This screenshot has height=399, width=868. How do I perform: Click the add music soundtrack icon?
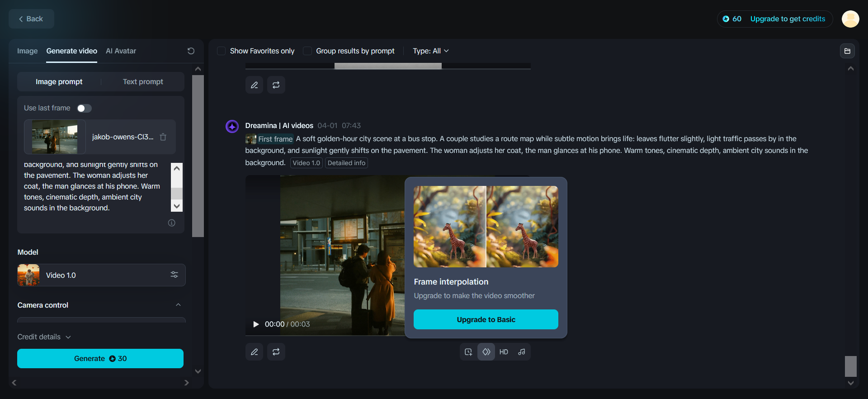[522, 352]
